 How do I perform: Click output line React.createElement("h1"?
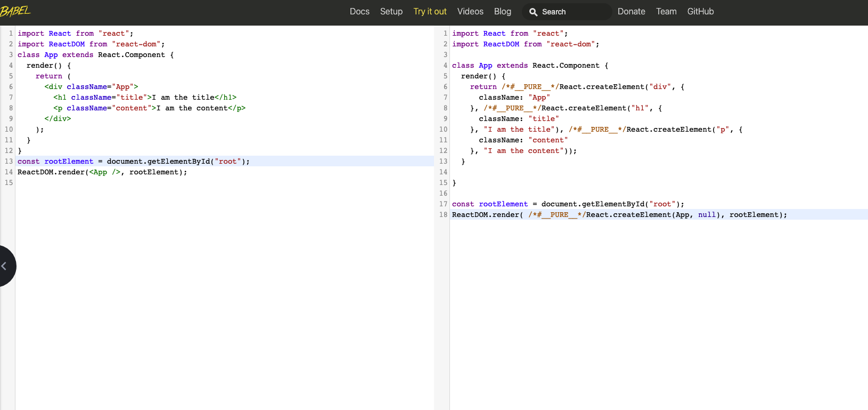(x=566, y=108)
